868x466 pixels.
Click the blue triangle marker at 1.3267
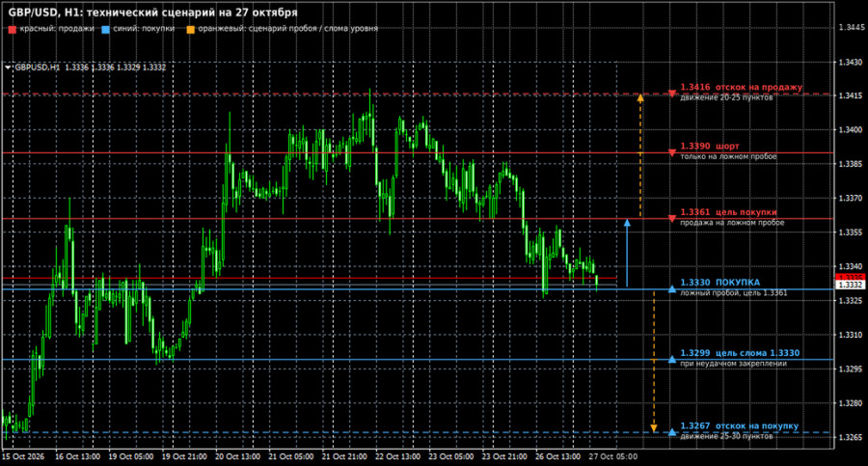click(x=671, y=431)
